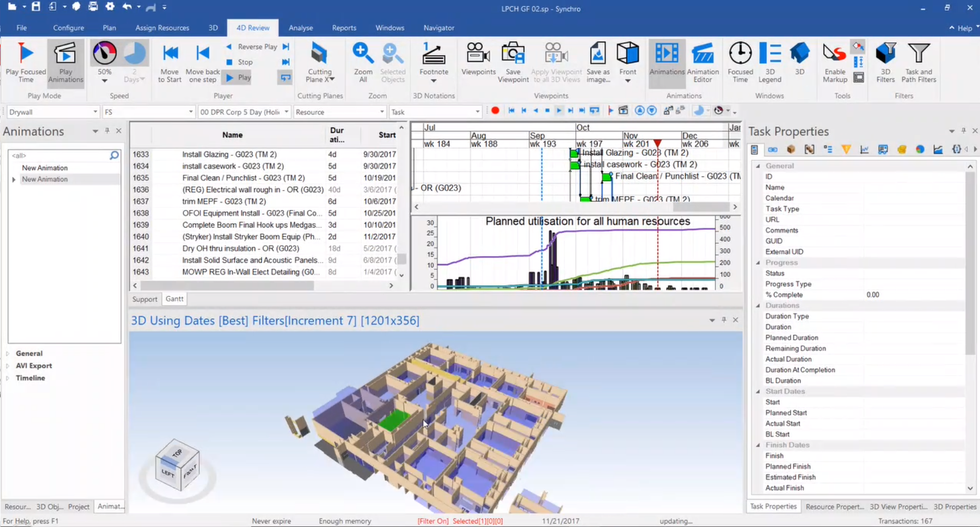
Task: Open the Animation Editor
Action: click(703, 63)
